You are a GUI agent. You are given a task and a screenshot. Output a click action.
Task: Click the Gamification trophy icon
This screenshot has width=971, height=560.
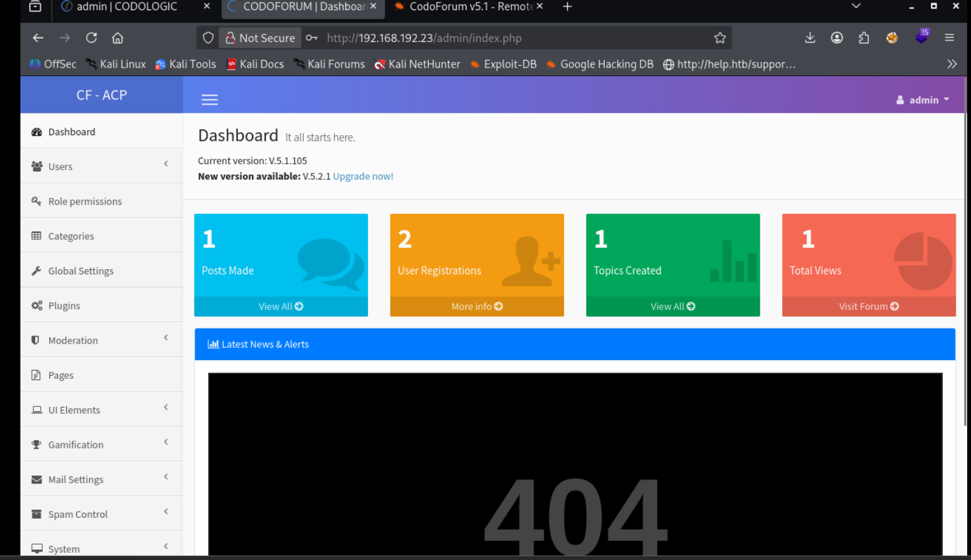point(36,445)
